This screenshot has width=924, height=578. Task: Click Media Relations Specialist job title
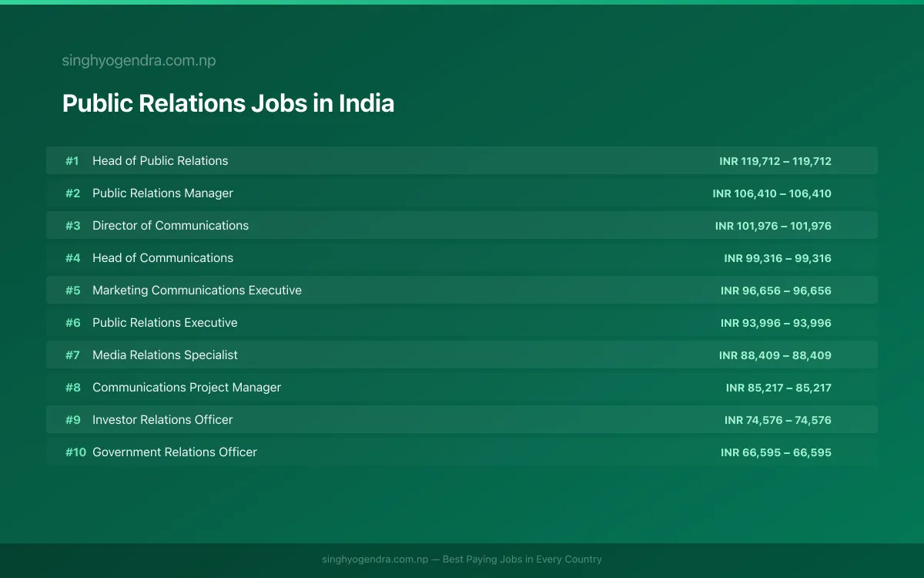(165, 355)
